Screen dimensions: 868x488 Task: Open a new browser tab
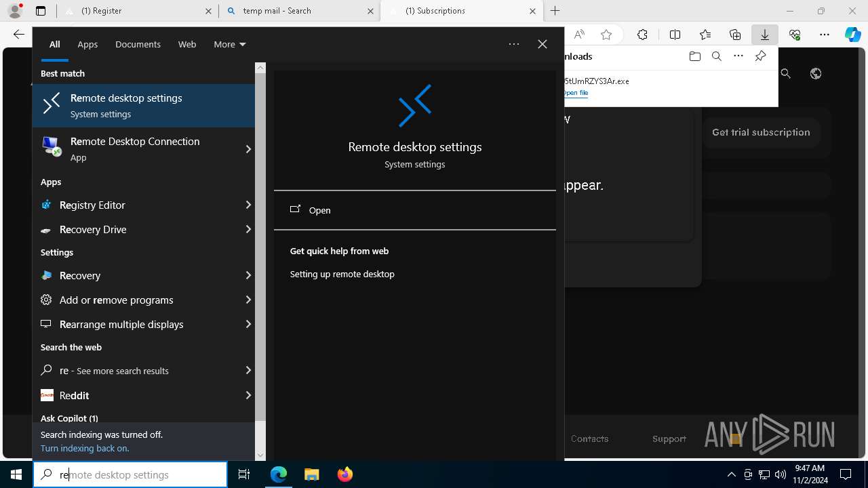pos(555,11)
